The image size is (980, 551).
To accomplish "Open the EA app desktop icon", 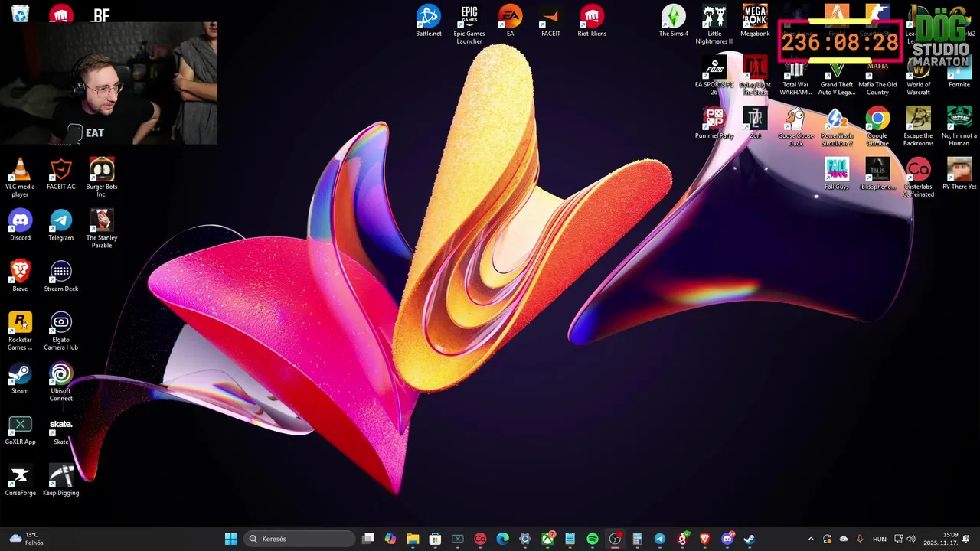I will click(510, 21).
